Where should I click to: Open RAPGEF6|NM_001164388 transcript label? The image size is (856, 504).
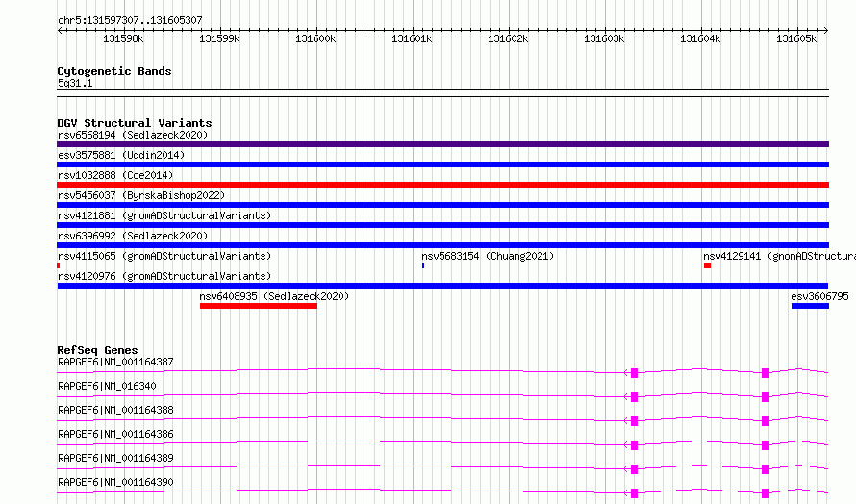pyautogui.click(x=115, y=410)
